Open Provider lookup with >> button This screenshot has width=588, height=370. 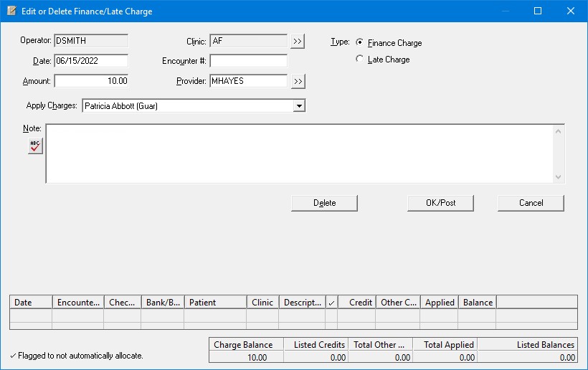coord(298,81)
